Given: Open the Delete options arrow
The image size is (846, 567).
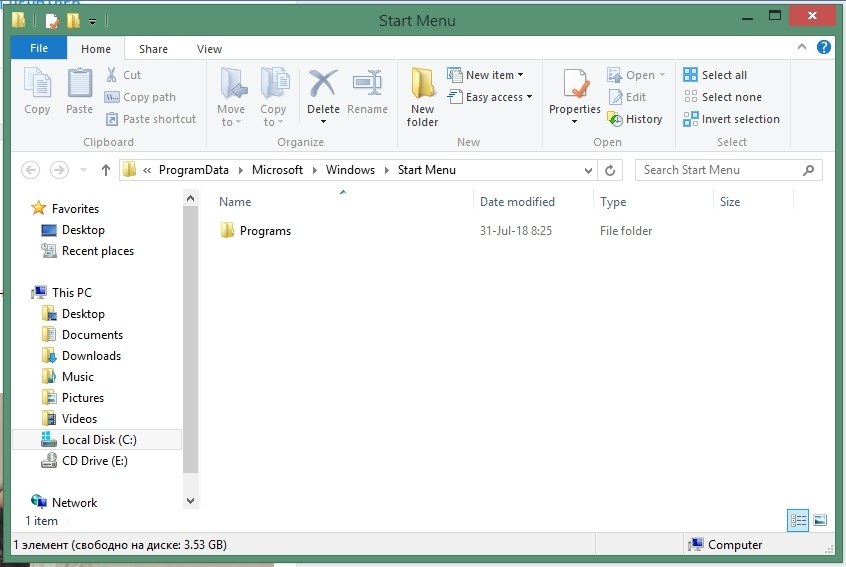Looking at the screenshot, I should point(323,122).
